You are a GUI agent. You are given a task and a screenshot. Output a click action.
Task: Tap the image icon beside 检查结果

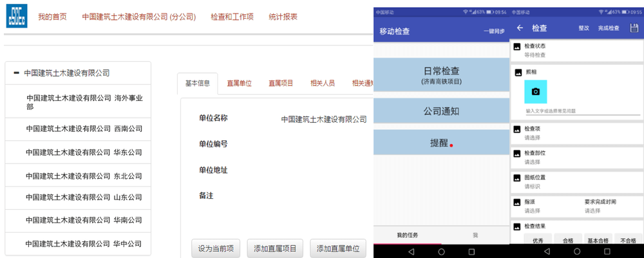click(x=518, y=226)
